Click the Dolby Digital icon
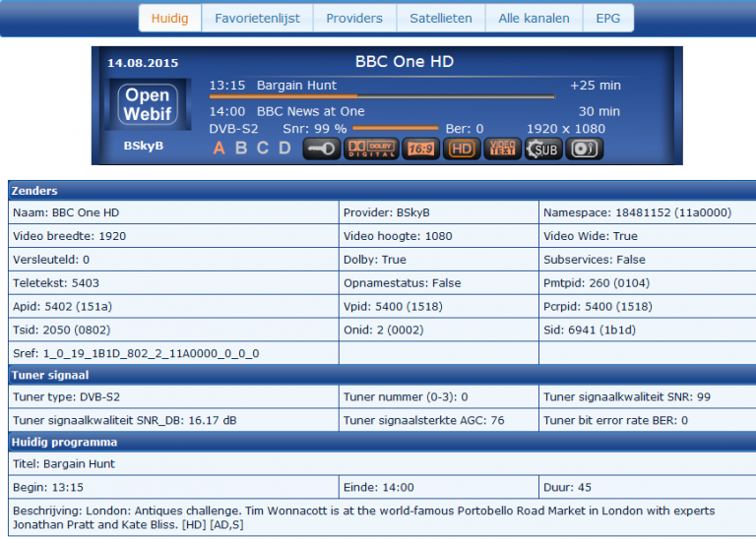 370,149
